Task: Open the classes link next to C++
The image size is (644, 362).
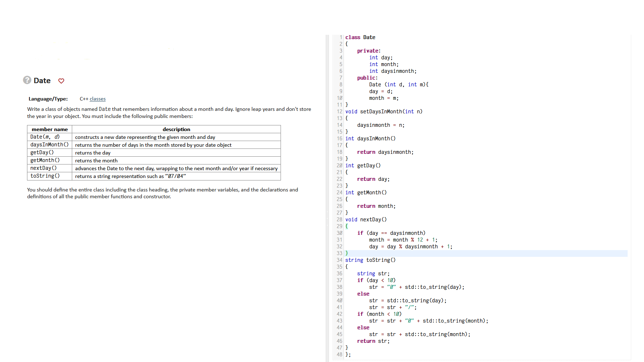Action: tap(97, 99)
